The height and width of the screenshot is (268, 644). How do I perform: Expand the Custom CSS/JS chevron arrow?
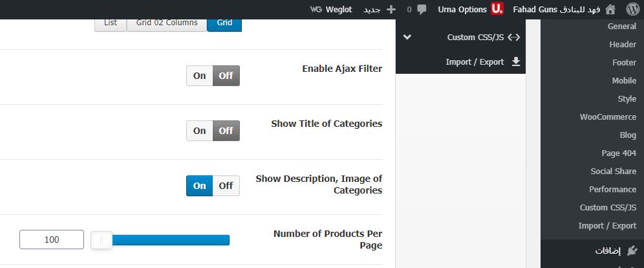(407, 37)
